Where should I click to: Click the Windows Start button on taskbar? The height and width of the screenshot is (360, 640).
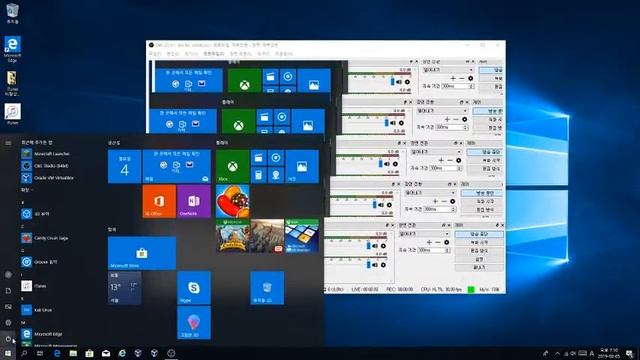tap(8, 353)
